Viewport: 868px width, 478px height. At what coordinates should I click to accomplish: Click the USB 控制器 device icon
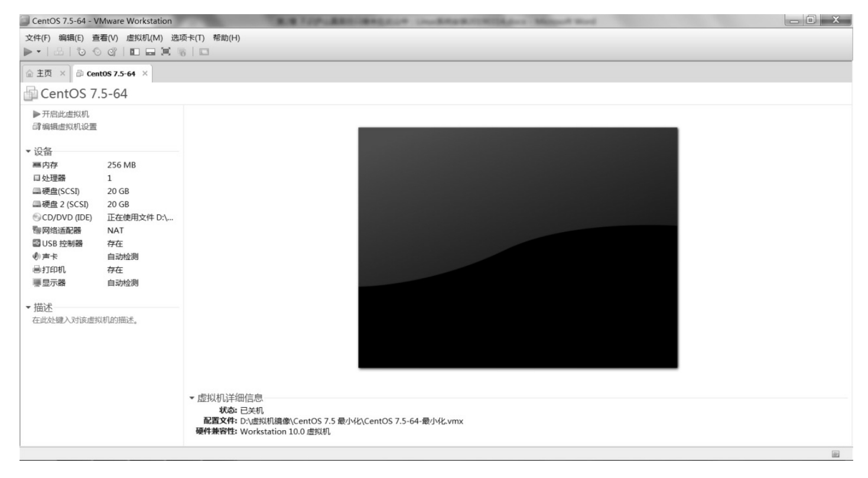click(37, 243)
